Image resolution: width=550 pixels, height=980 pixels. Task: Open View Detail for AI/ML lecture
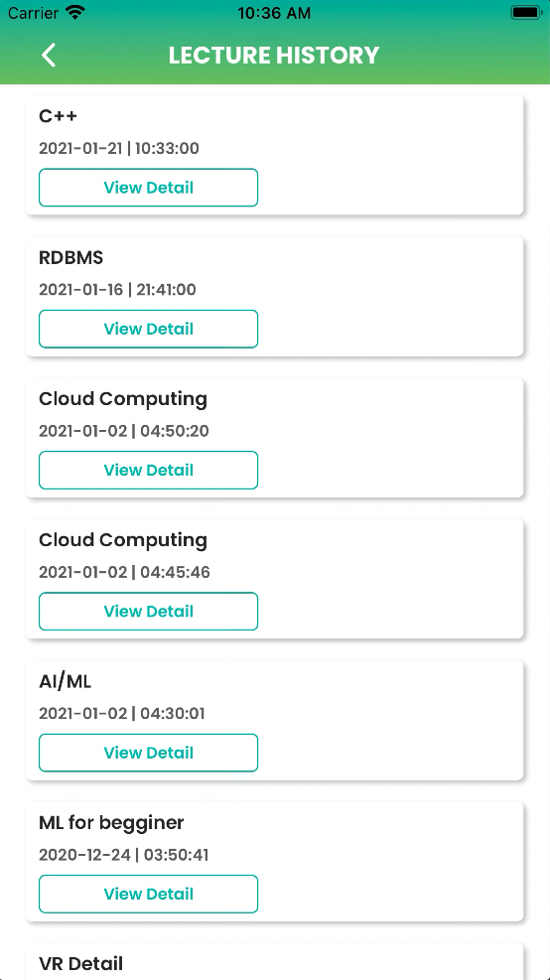point(148,753)
